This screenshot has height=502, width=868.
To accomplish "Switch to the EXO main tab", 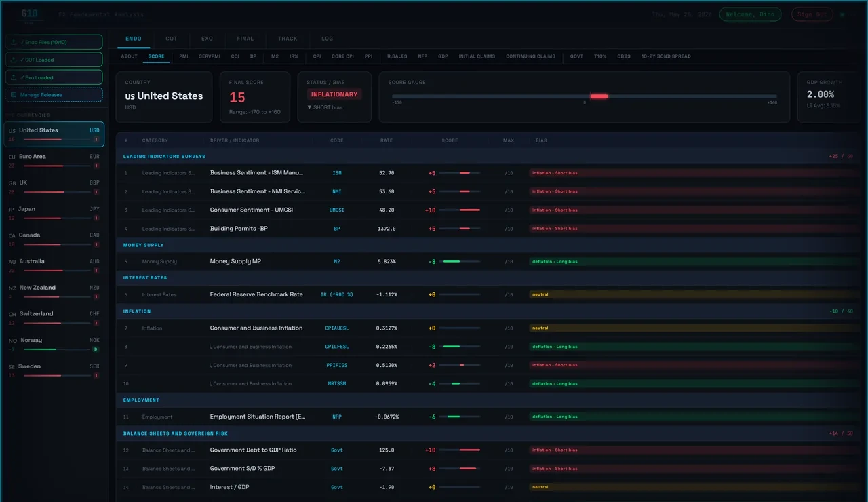I will pos(208,39).
